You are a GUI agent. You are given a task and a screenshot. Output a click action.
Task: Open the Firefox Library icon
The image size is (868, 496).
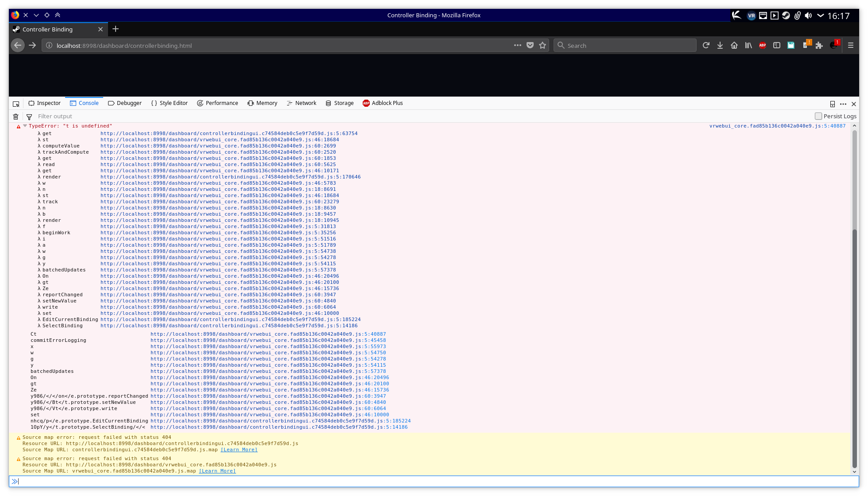click(748, 45)
